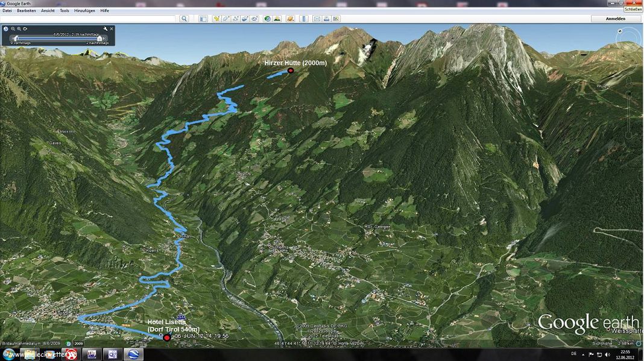
Task: Open the Datei menu
Action: click(x=7, y=10)
